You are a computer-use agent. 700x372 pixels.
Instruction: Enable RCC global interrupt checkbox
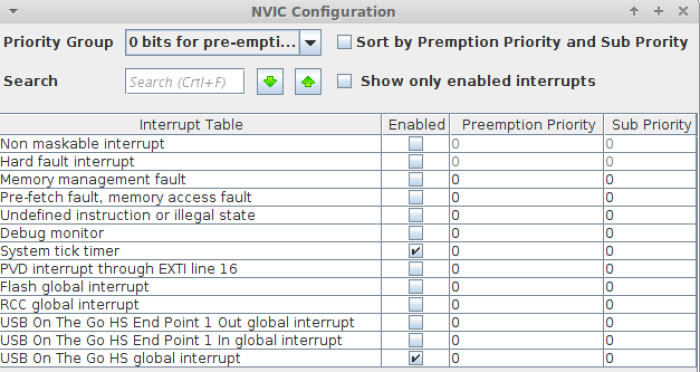pos(416,305)
